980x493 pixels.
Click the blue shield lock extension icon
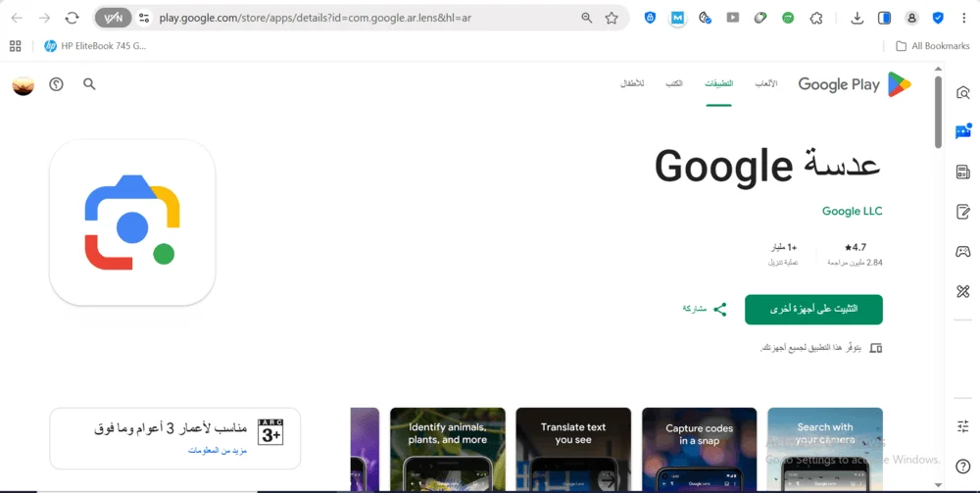pos(650,18)
